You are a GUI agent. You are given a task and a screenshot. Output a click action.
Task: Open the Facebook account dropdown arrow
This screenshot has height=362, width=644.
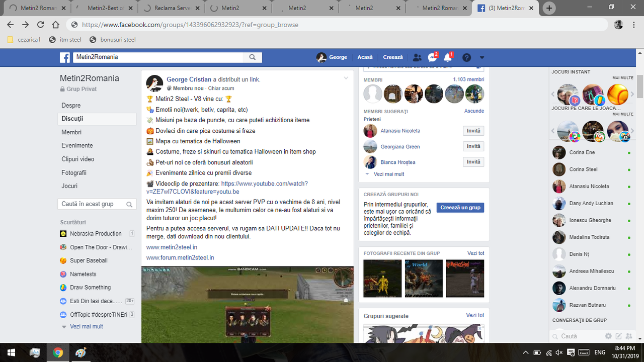click(482, 58)
